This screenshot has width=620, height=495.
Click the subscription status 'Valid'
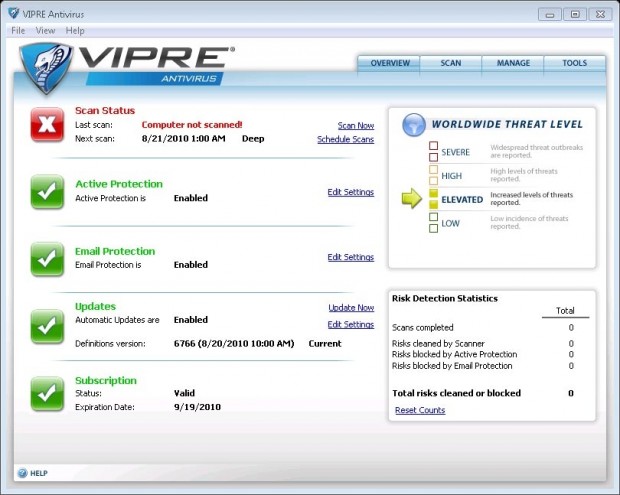click(184, 393)
